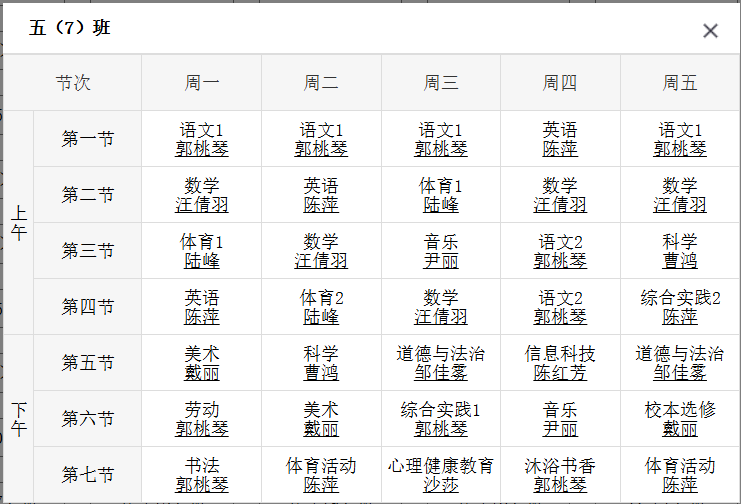Click the 第三节 row label
Image resolution: width=741 pixels, height=504 pixels.
[x=88, y=251]
